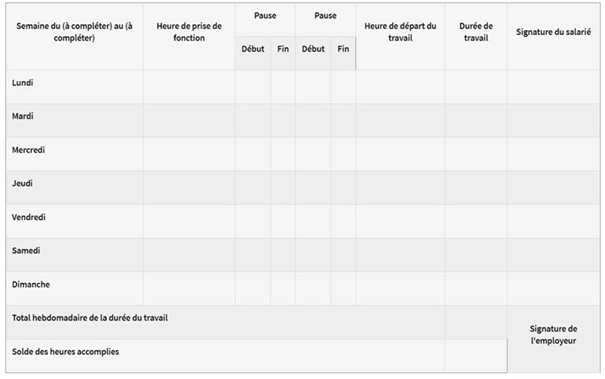Click Signature du salarié cell for Mardi

553,120
